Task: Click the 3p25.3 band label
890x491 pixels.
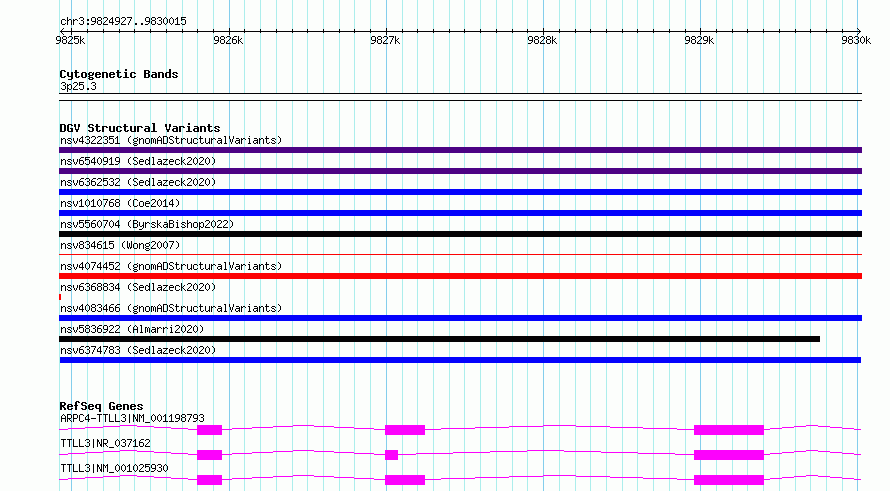Action: coord(78,86)
